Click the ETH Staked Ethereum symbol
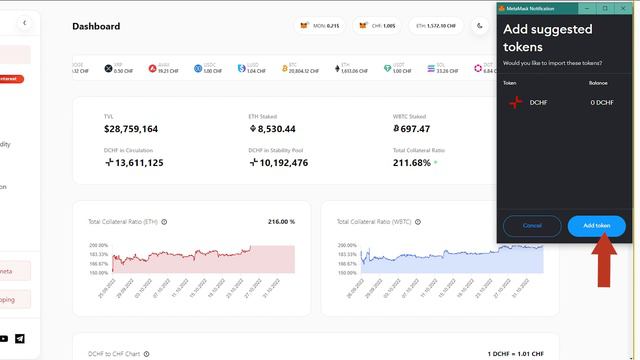Image resolution: width=640 pixels, height=360 pixels. click(253, 129)
